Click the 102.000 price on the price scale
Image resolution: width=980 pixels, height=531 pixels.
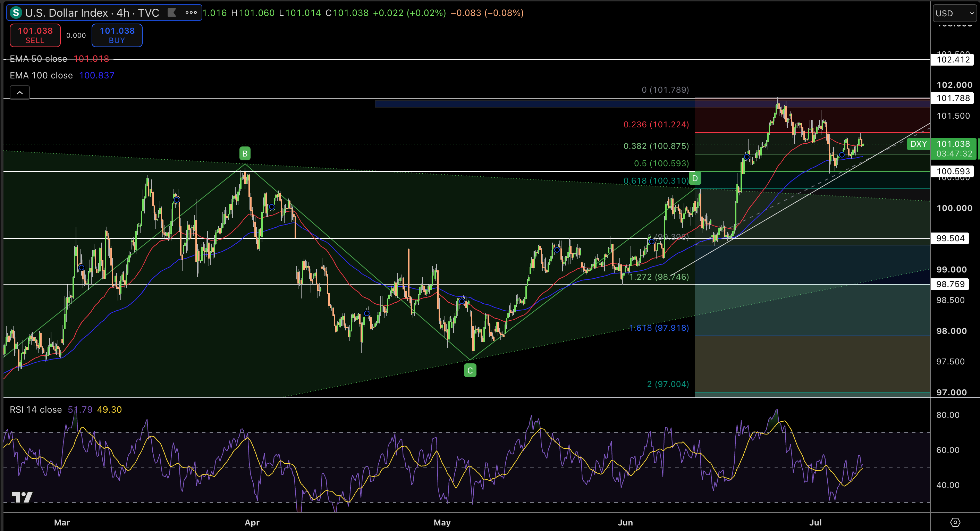(x=955, y=85)
